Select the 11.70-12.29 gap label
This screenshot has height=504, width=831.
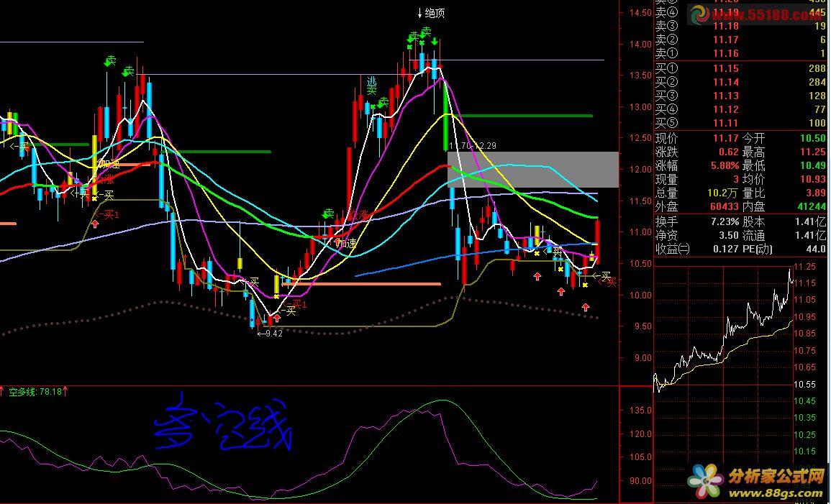[473, 145]
